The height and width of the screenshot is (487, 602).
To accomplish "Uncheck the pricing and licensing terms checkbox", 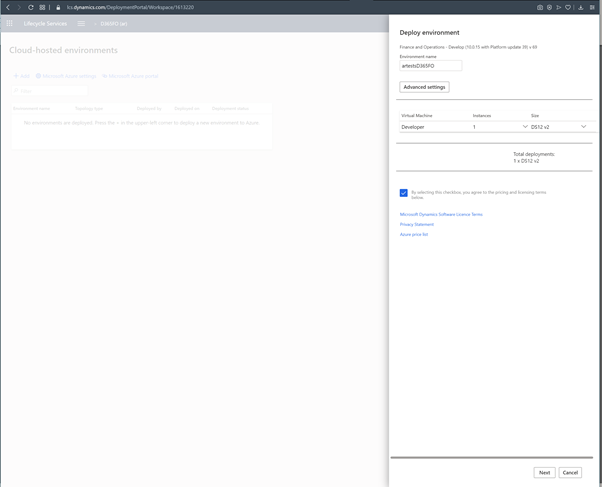I will click(x=404, y=193).
